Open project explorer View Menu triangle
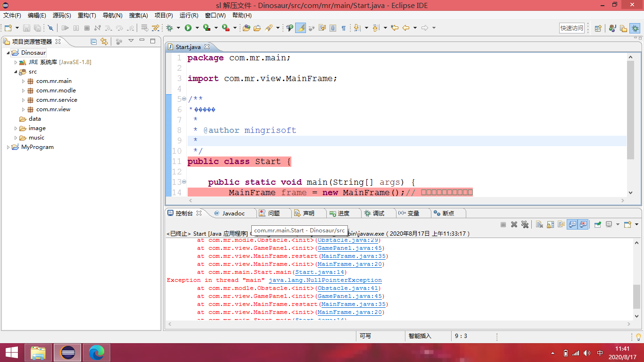 pos(131,41)
